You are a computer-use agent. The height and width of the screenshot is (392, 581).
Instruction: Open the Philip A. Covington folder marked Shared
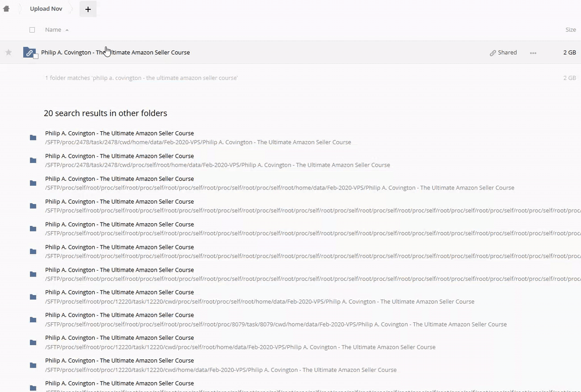coord(115,53)
